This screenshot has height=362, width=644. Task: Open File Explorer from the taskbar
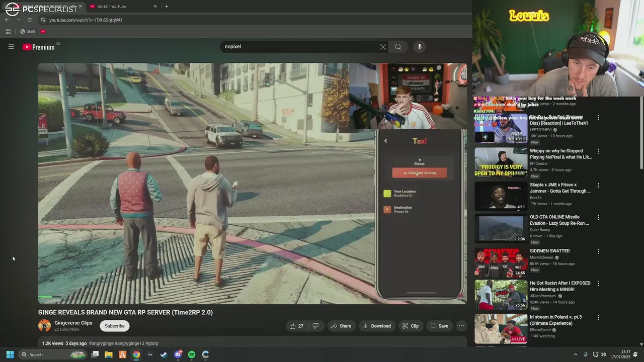(108, 354)
